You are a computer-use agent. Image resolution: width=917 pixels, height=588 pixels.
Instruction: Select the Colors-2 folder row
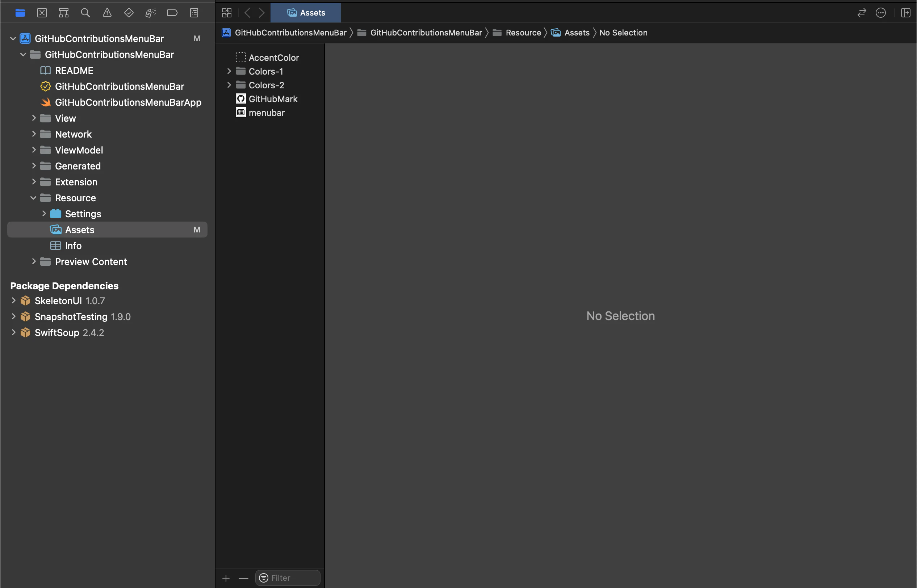(x=270, y=85)
